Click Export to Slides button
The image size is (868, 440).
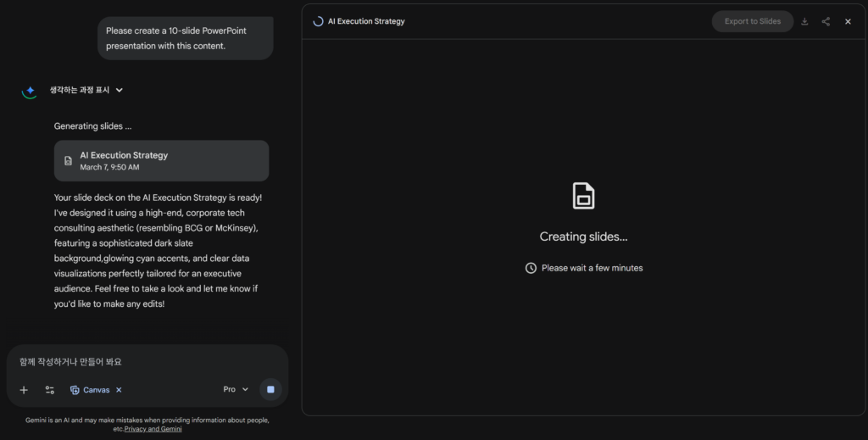[753, 21]
